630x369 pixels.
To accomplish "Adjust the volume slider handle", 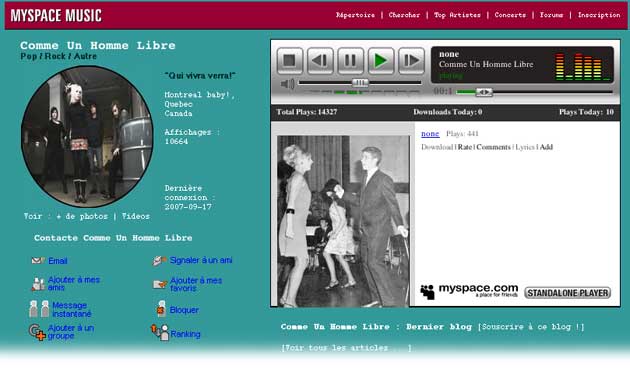I will [360, 83].
